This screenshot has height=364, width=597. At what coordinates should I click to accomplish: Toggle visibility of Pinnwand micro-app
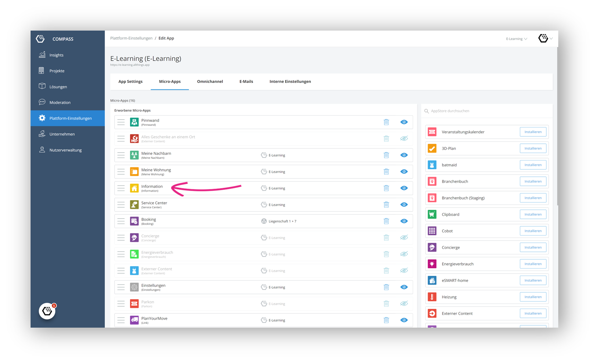point(404,122)
